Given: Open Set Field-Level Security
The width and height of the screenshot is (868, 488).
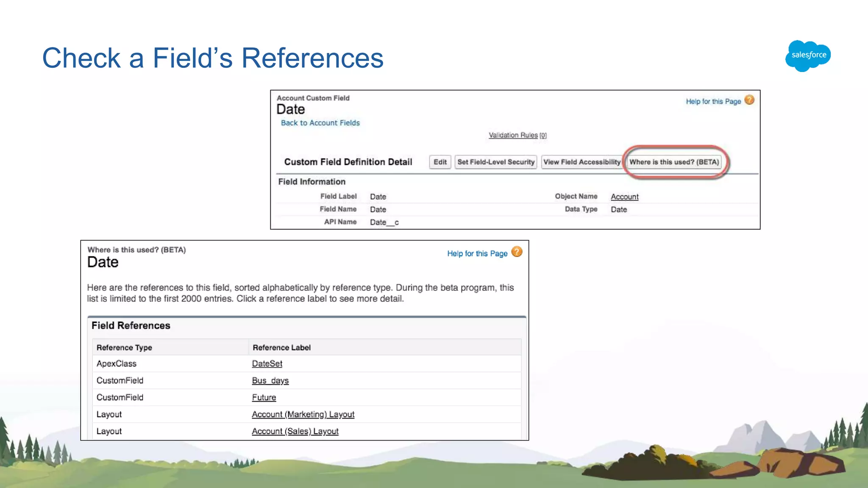Looking at the screenshot, I should (496, 162).
